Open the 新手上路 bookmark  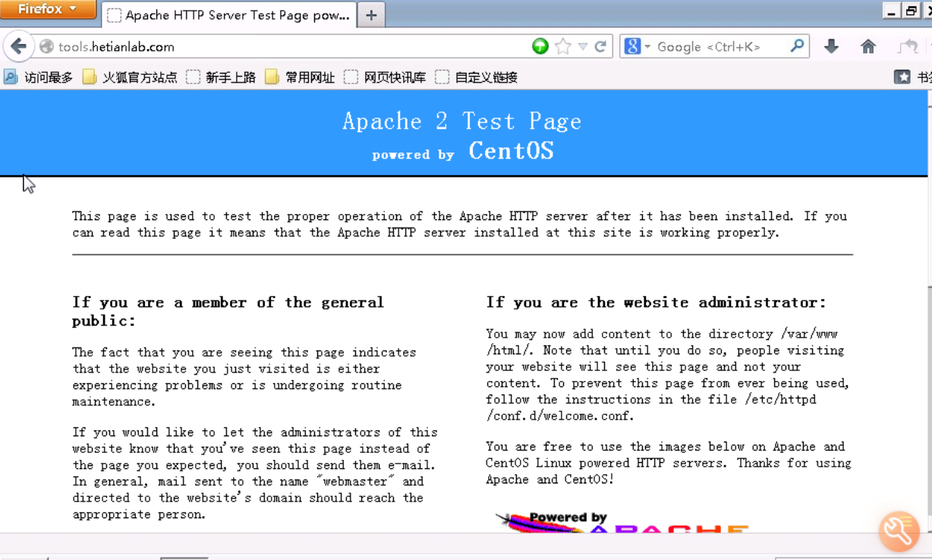coord(221,77)
